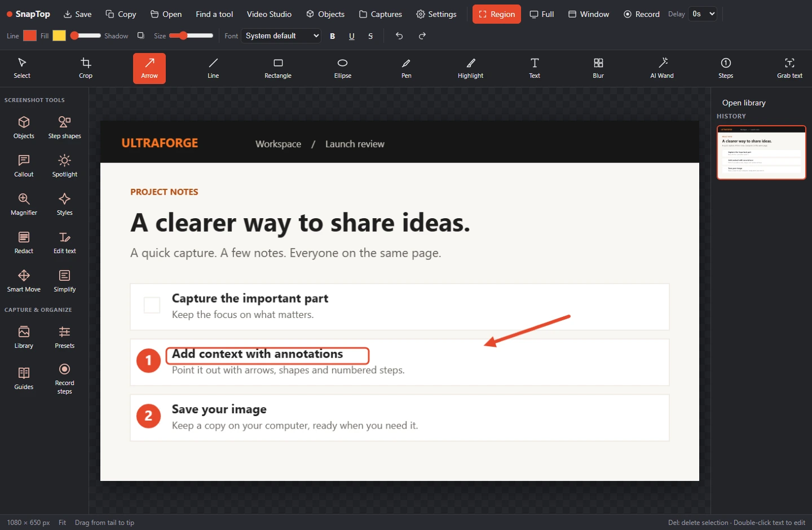Toggle the Shadow option
This screenshot has width=812, height=530.
141,36
